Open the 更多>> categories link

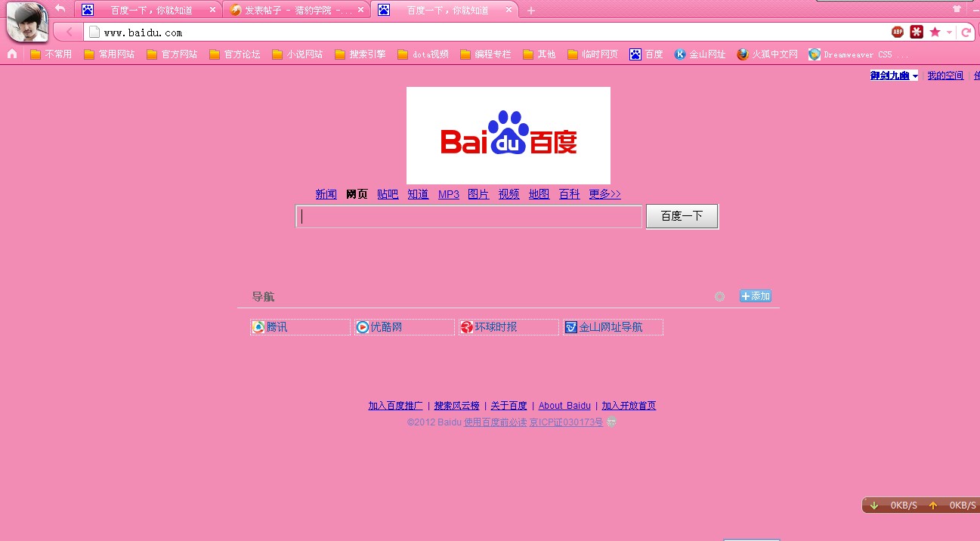click(605, 194)
